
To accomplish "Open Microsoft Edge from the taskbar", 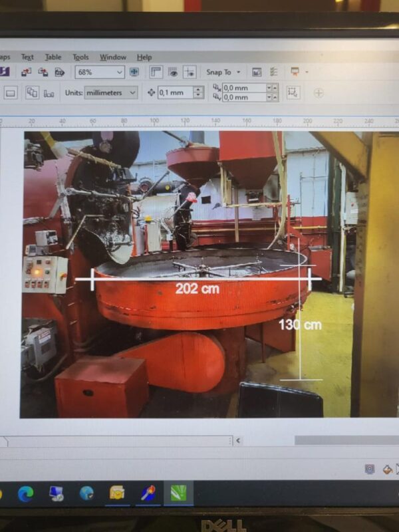I will 26,493.
